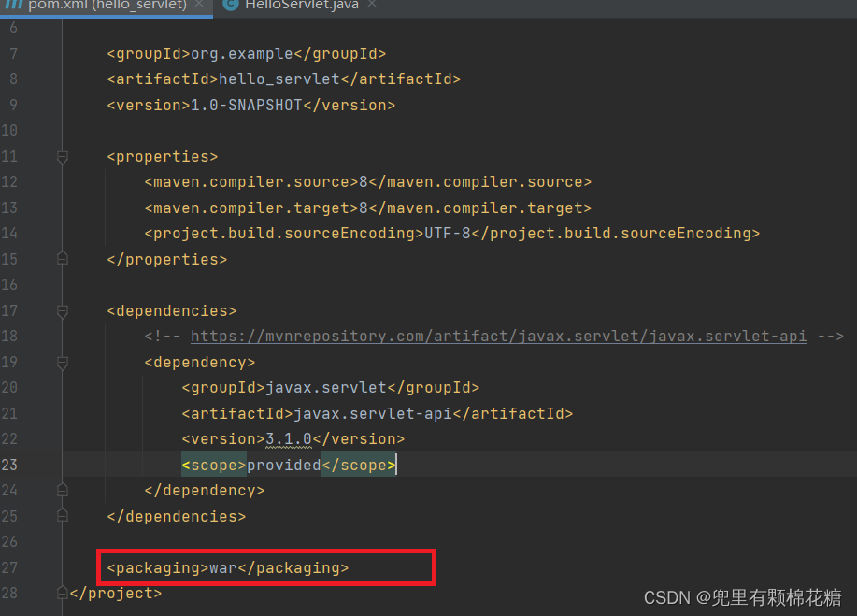This screenshot has width=857, height=616.
Task: Collapse the properties block on line 11
Action: tap(63, 157)
